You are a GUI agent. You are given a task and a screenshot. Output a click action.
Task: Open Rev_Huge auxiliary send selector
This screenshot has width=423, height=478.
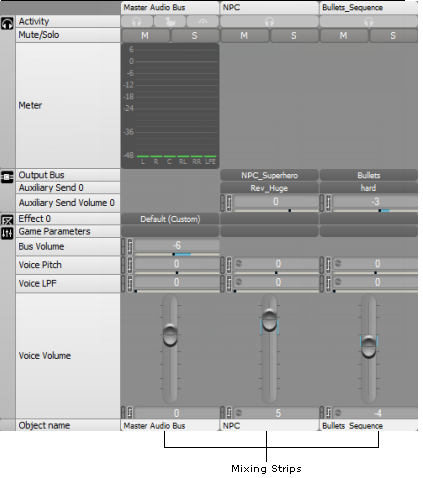(269, 188)
